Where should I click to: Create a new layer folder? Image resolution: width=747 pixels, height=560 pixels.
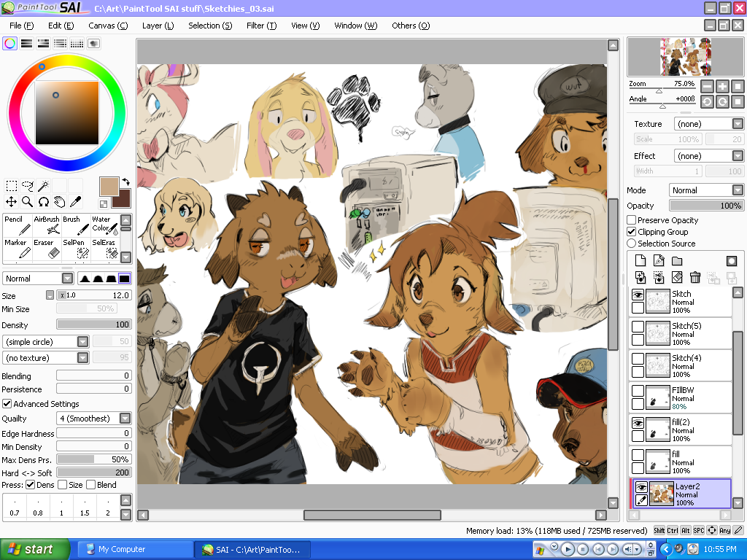coord(677,260)
